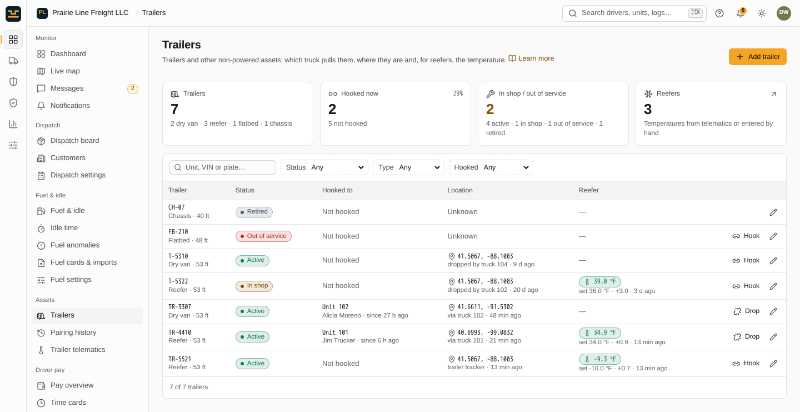Select the bar chart icon in left rail

tap(13, 124)
